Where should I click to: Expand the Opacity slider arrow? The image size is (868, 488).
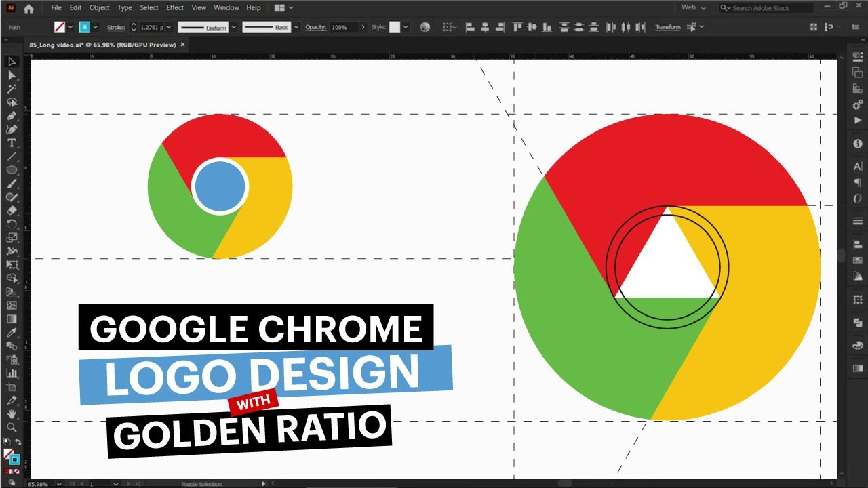coord(363,27)
